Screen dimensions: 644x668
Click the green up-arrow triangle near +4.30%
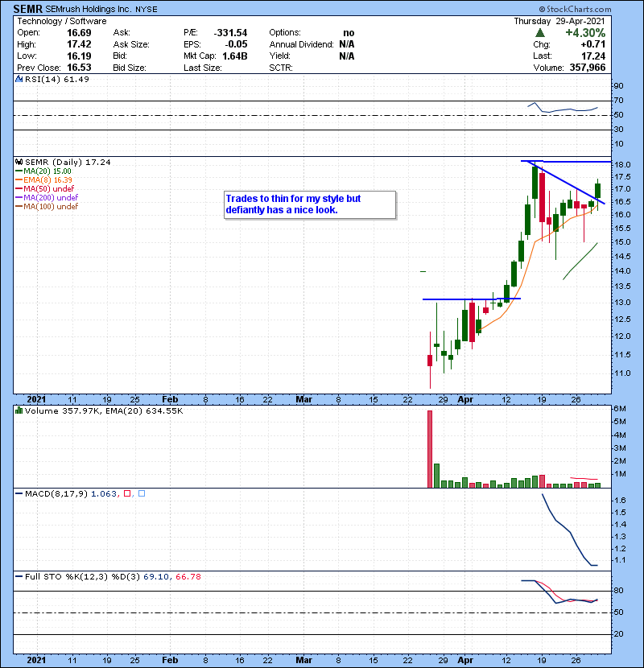click(540, 33)
